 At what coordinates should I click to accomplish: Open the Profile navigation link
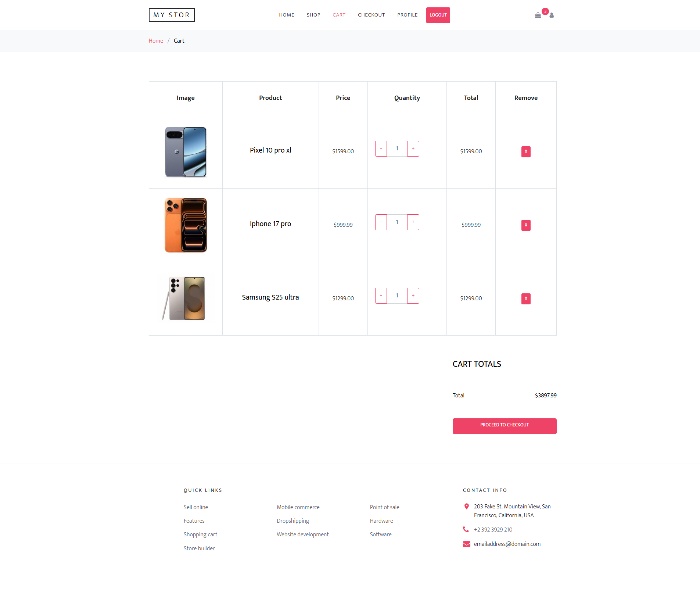[407, 15]
